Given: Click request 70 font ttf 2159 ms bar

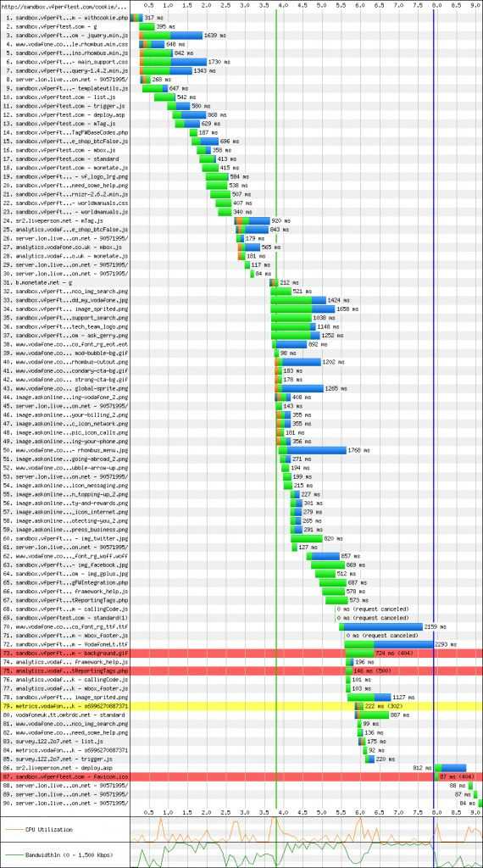Looking at the screenshot, I should pos(380,626).
